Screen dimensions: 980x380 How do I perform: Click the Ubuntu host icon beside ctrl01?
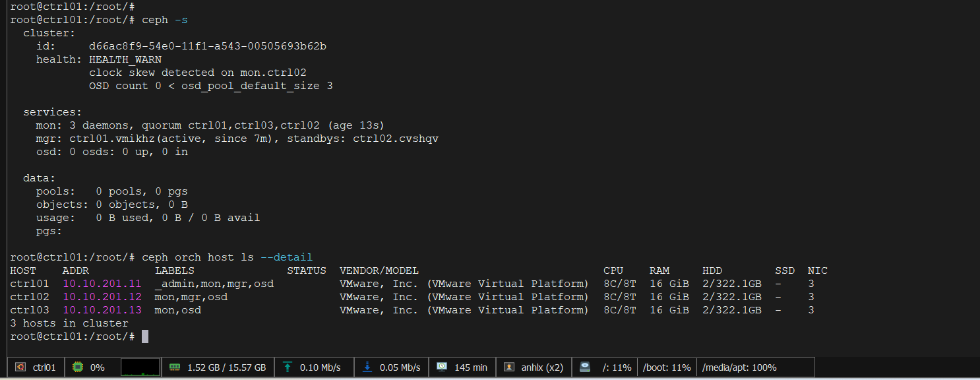pyautogui.click(x=20, y=367)
